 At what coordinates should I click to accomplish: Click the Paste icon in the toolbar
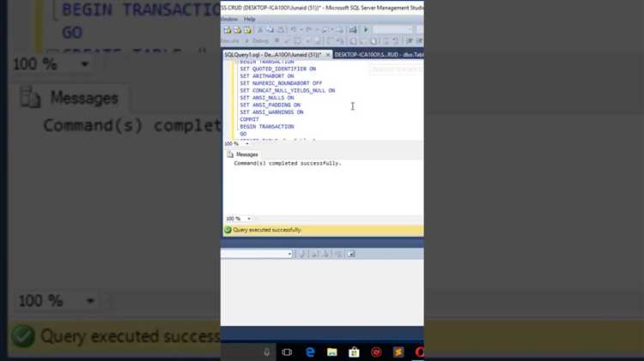281,30
